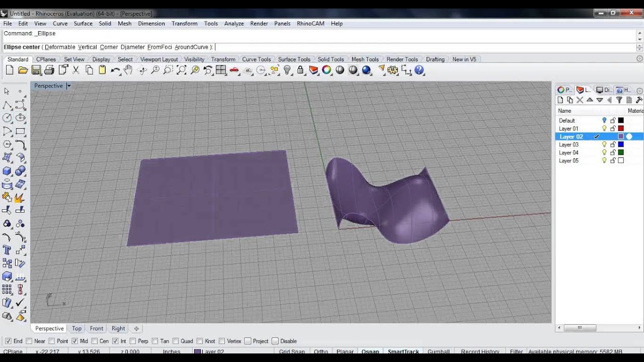Click the Undo arrow icon
The width and height of the screenshot is (644, 362).
(x=115, y=70)
